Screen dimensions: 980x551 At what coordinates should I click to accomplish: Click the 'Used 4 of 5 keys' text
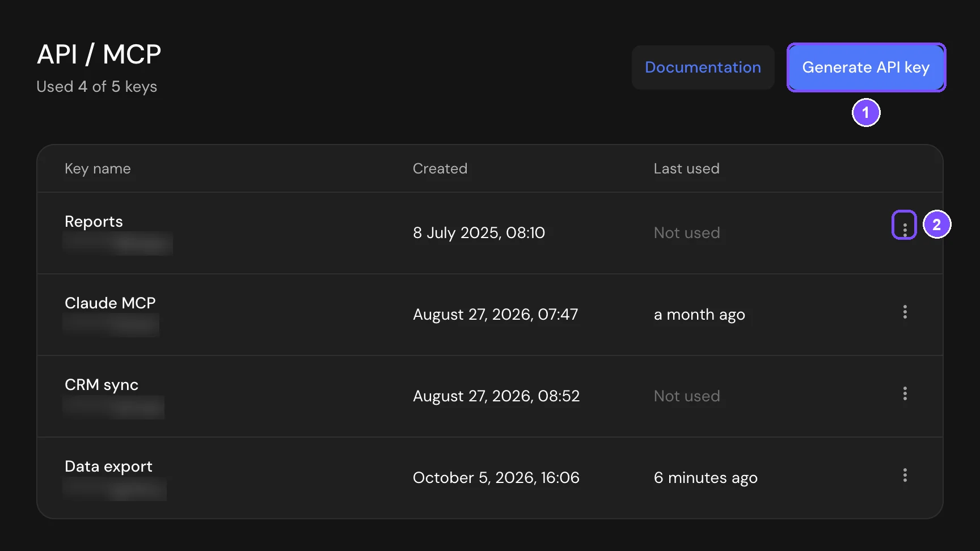(97, 87)
